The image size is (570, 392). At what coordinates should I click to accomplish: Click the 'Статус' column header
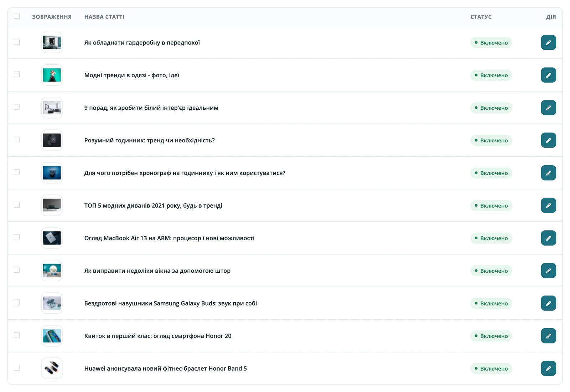(x=481, y=17)
